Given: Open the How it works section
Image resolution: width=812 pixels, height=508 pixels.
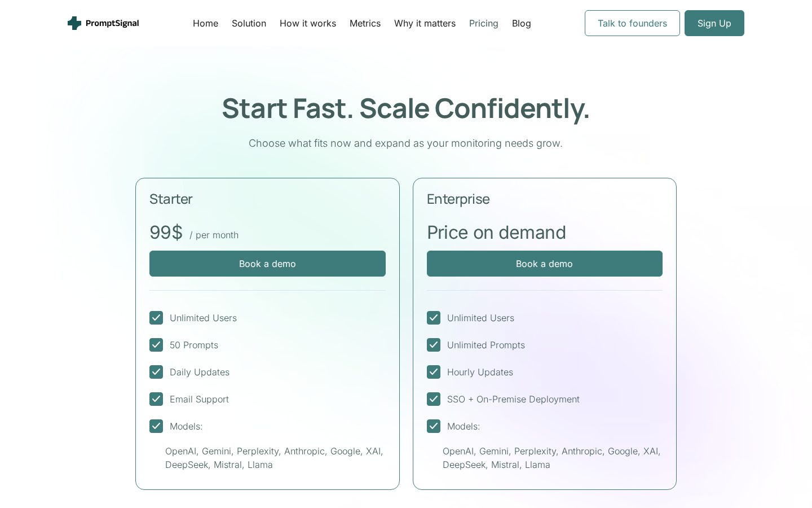Looking at the screenshot, I should (x=308, y=23).
